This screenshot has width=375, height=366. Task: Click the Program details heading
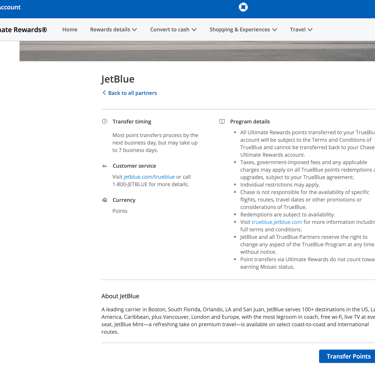coord(250,122)
